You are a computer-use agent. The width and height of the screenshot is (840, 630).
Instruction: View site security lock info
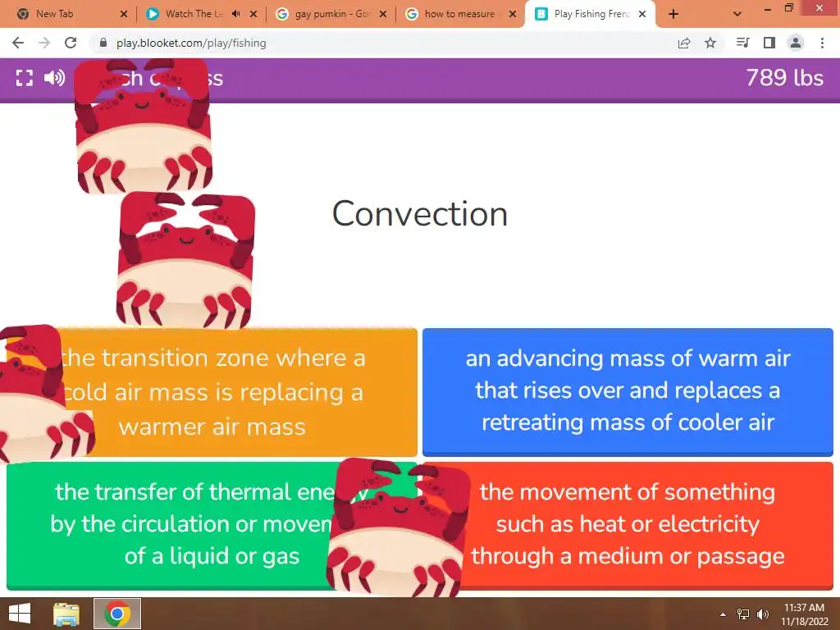tap(103, 43)
